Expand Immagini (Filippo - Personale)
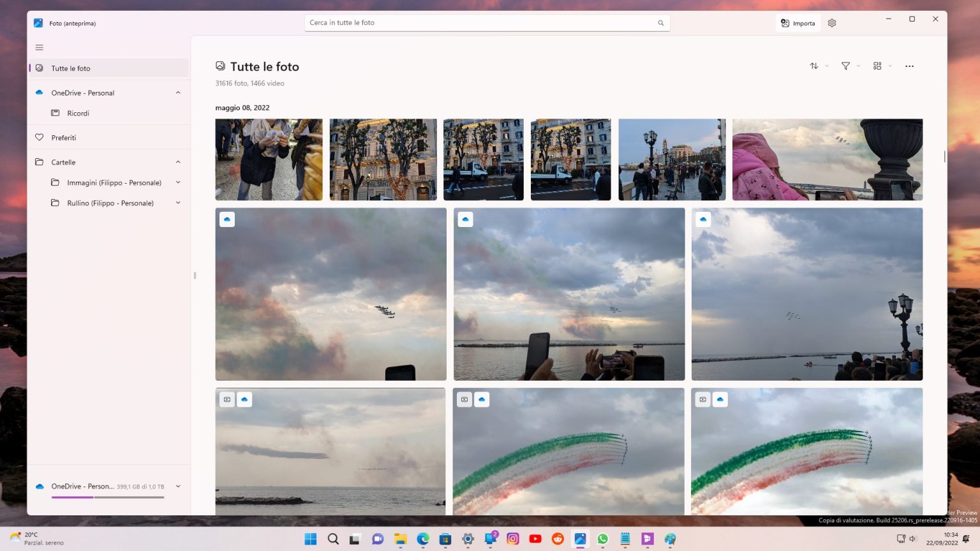The image size is (980, 551). pos(177,182)
